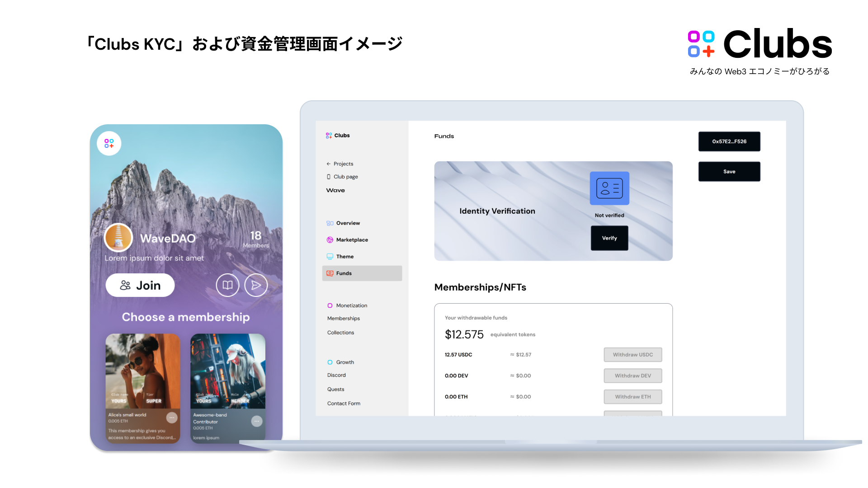Click the share arrow icon on WaveDAO page

pos(256,285)
